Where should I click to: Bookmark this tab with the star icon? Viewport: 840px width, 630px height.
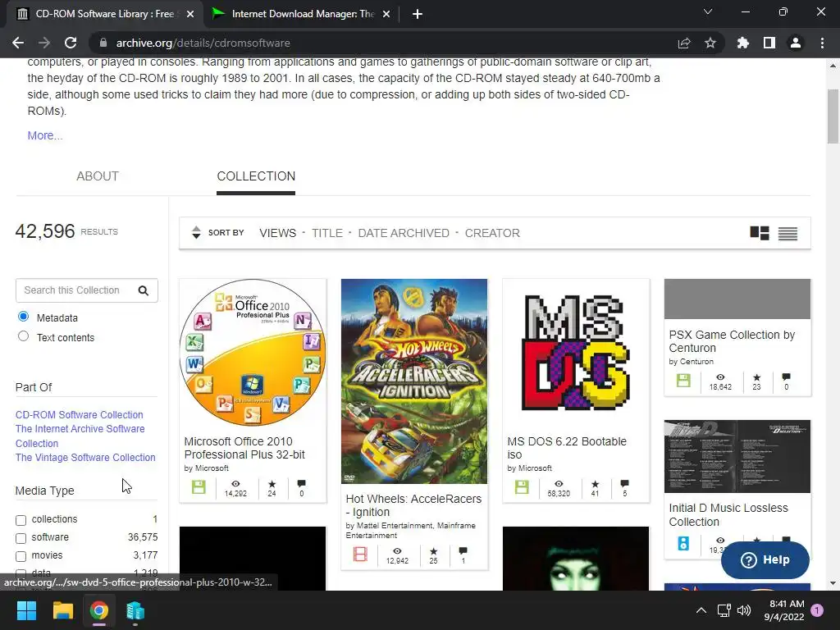710,43
